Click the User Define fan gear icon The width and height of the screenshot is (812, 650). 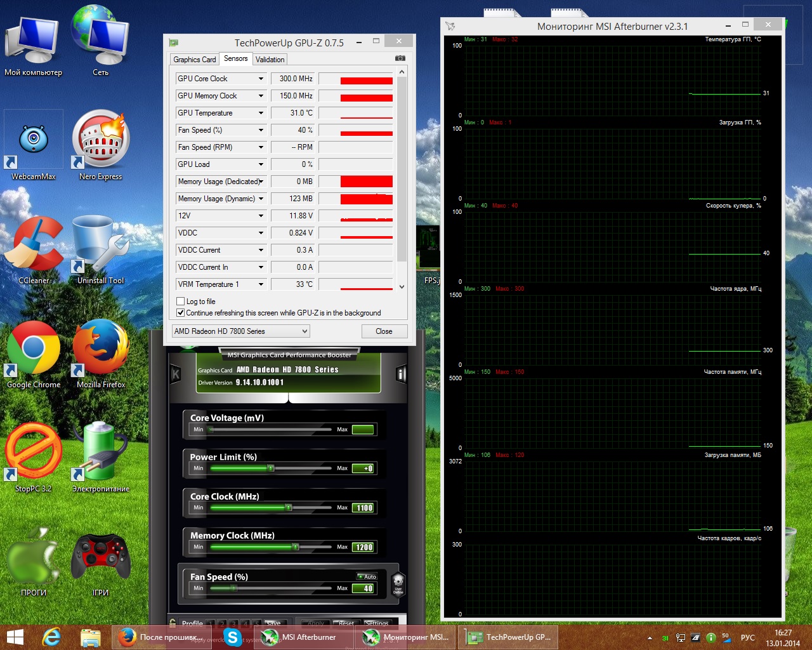coord(398,583)
